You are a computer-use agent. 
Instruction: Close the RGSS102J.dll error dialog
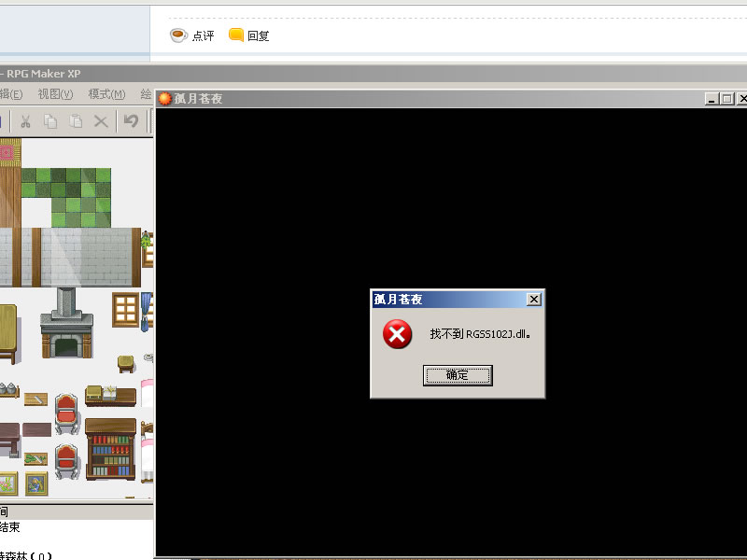[x=533, y=299]
